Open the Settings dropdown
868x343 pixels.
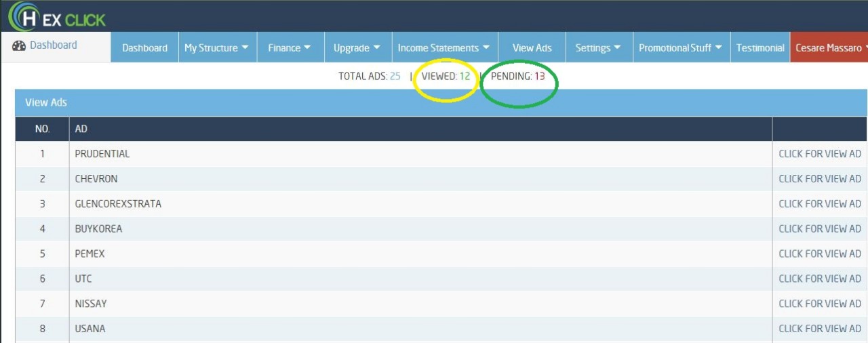point(597,47)
